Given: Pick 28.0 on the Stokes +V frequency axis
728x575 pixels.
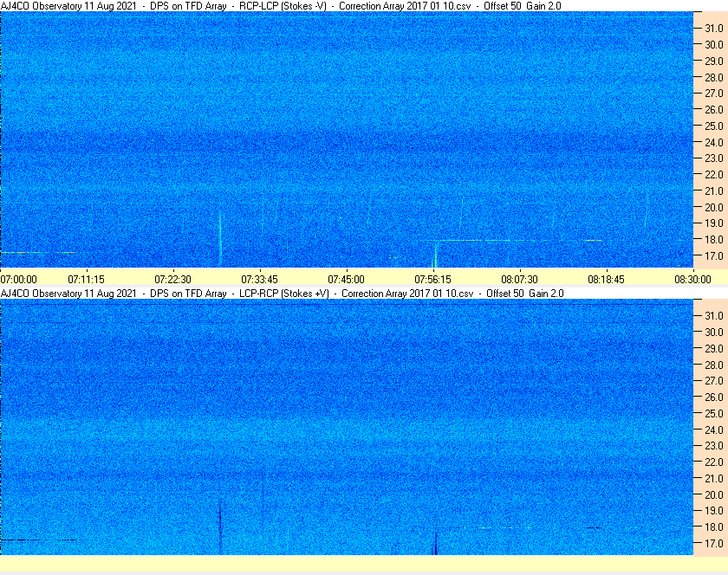Looking at the screenshot, I should (x=714, y=365).
